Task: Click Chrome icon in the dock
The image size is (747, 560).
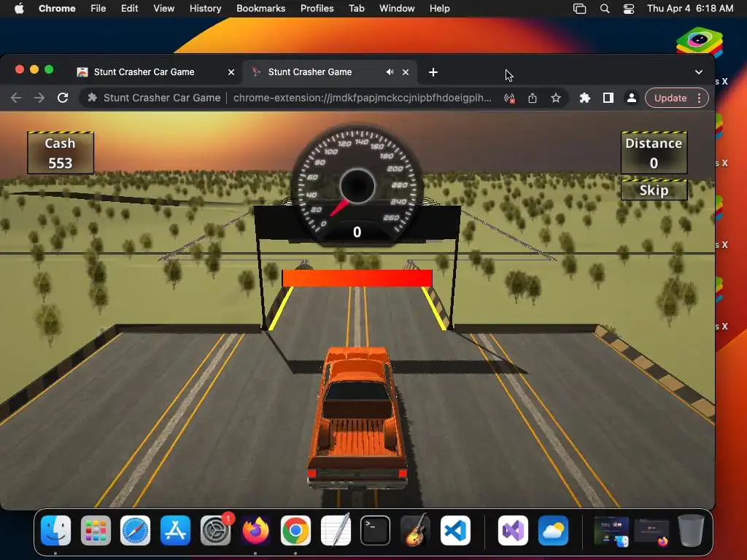Action: click(x=295, y=531)
